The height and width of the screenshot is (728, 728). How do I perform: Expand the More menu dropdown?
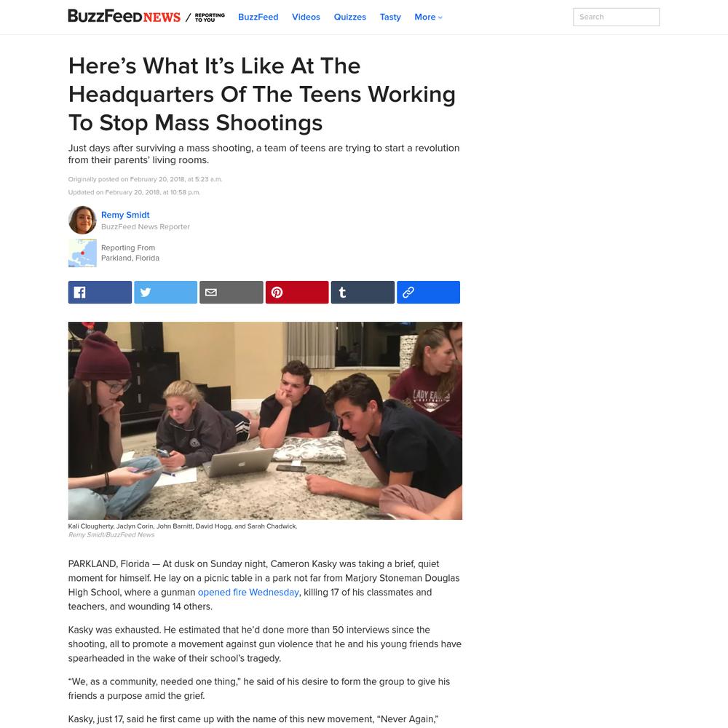(x=428, y=17)
